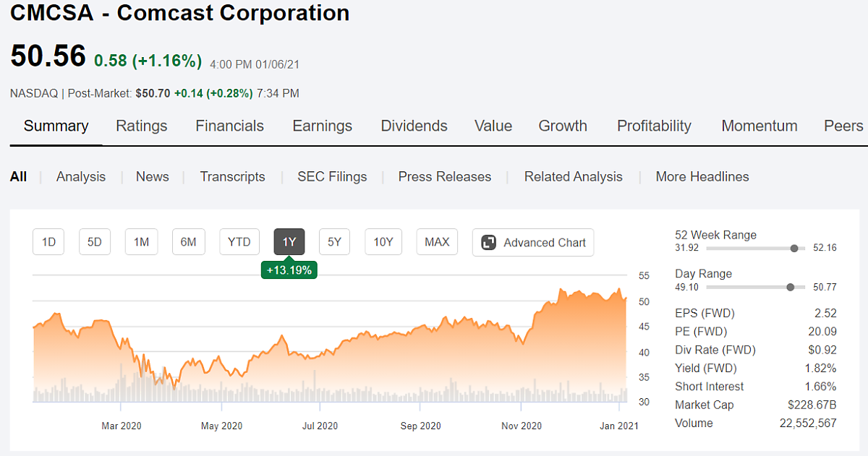Select the Earnings tab
Screen dimensions: 868x456
[x=322, y=126]
